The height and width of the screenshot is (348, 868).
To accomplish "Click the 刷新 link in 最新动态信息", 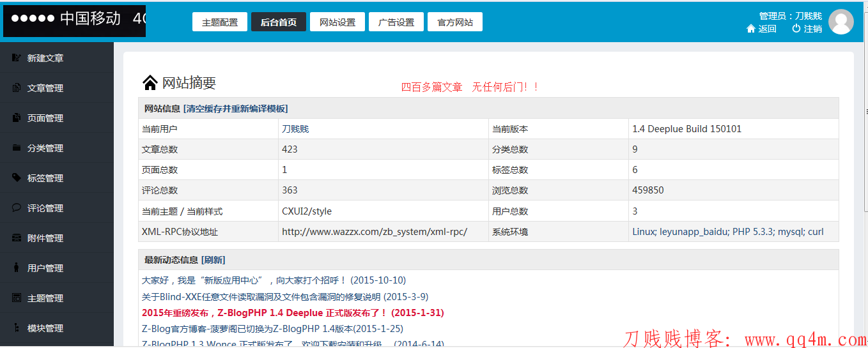I will tap(213, 260).
